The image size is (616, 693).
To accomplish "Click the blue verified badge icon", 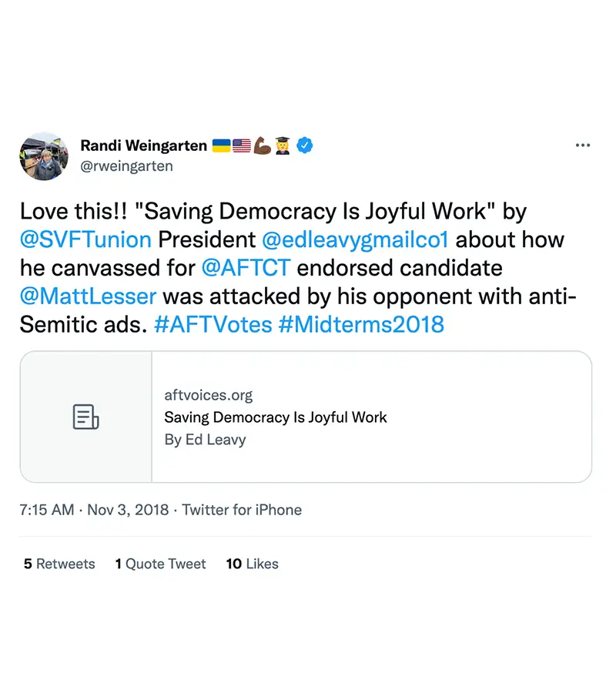I will [305, 145].
